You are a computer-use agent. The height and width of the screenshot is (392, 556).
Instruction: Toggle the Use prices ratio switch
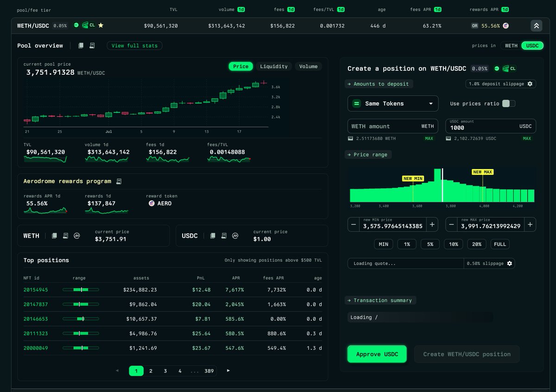pyautogui.click(x=509, y=103)
